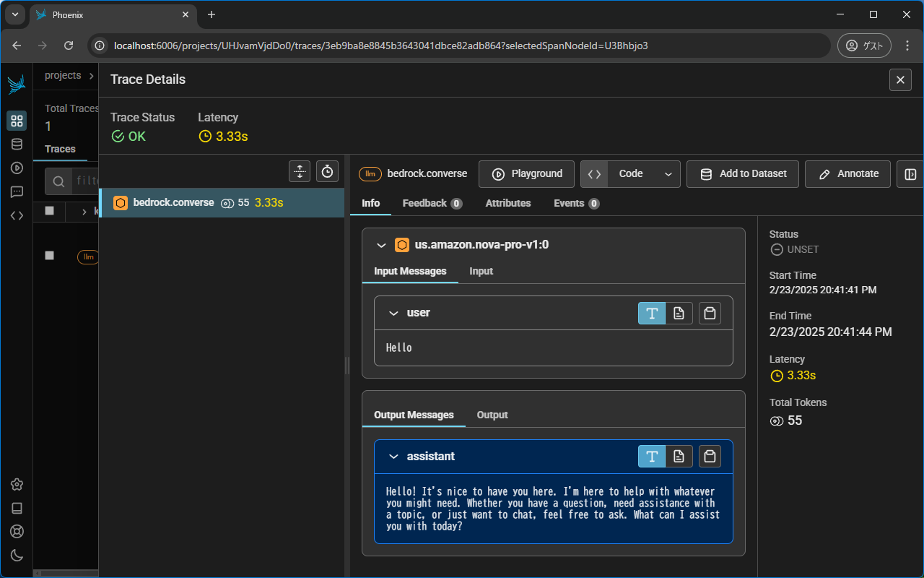
Task: Select markdown view for user message
Action: (x=679, y=313)
